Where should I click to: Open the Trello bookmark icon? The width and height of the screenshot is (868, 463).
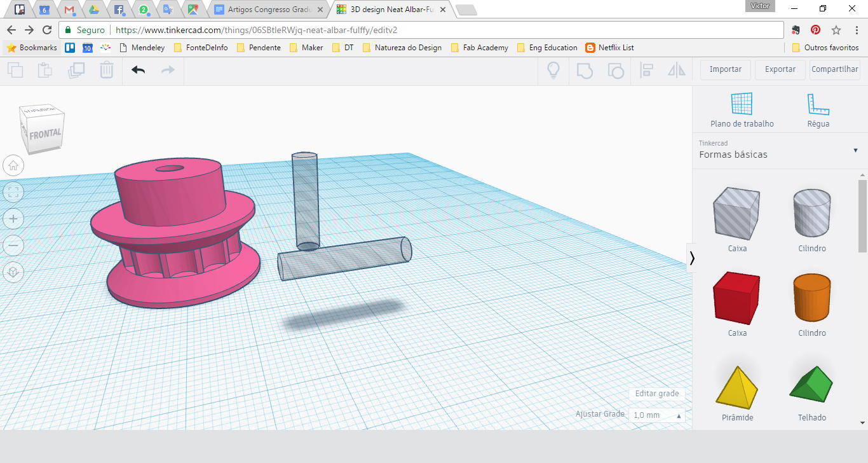[x=70, y=48]
